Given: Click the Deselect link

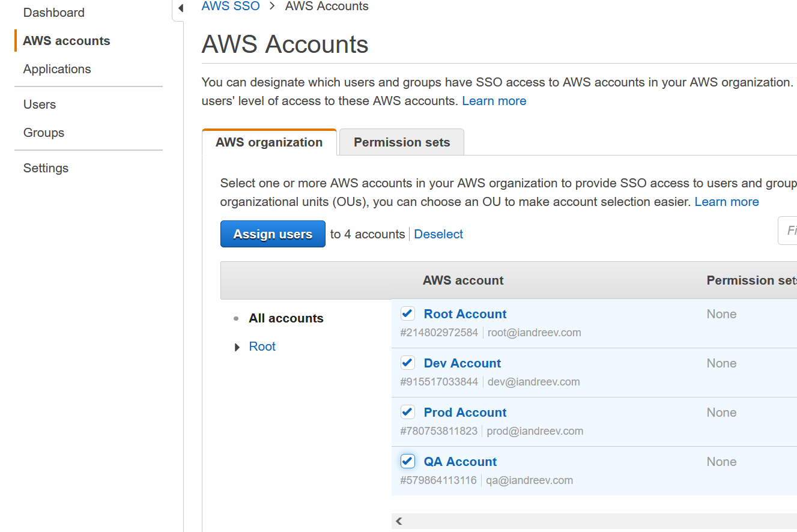Looking at the screenshot, I should [x=438, y=234].
